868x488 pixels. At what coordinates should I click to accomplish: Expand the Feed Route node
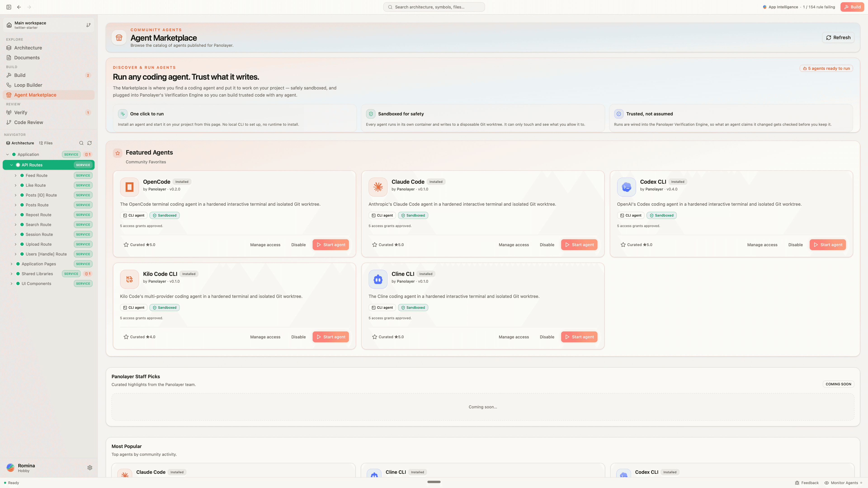(16, 176)
